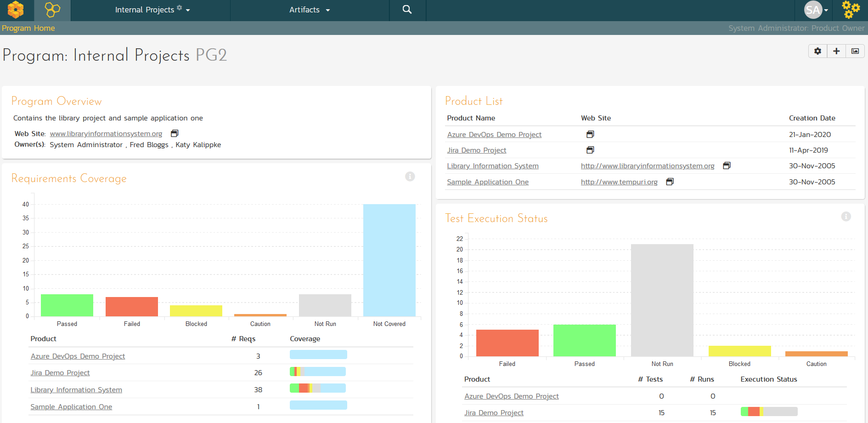Click Library Information System coverage progress bar

click(x=317, y=388)
